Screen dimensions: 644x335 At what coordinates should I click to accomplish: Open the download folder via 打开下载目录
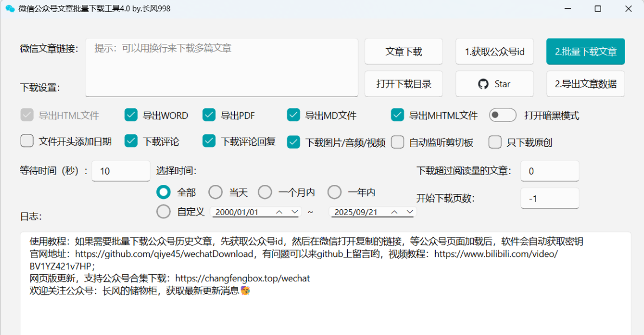point(403,84)
